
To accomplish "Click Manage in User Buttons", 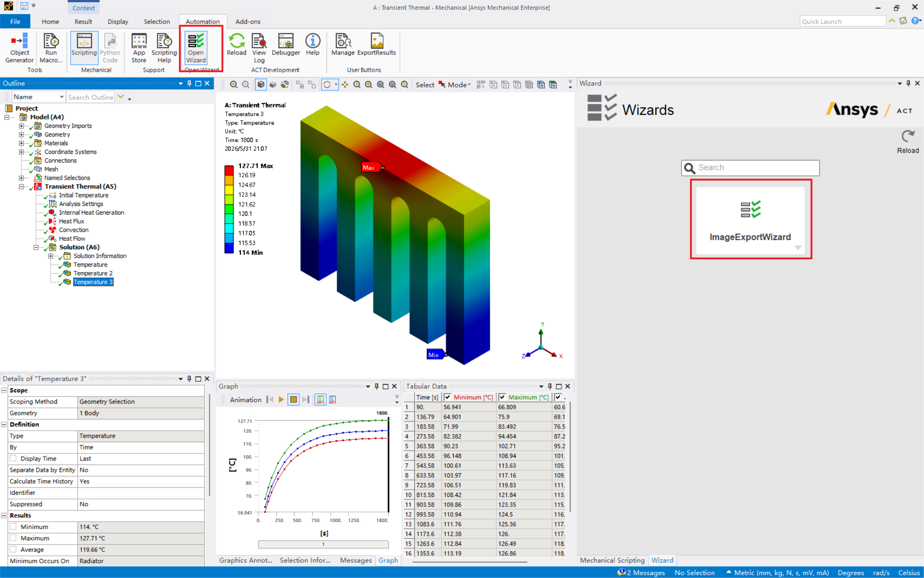I will (343, 45).
